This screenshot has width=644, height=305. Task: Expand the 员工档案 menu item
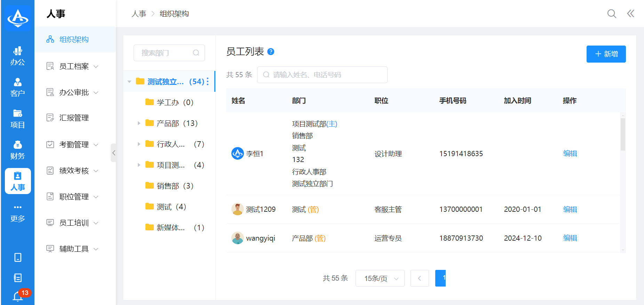pyautogui.click(x=73, y=66)
